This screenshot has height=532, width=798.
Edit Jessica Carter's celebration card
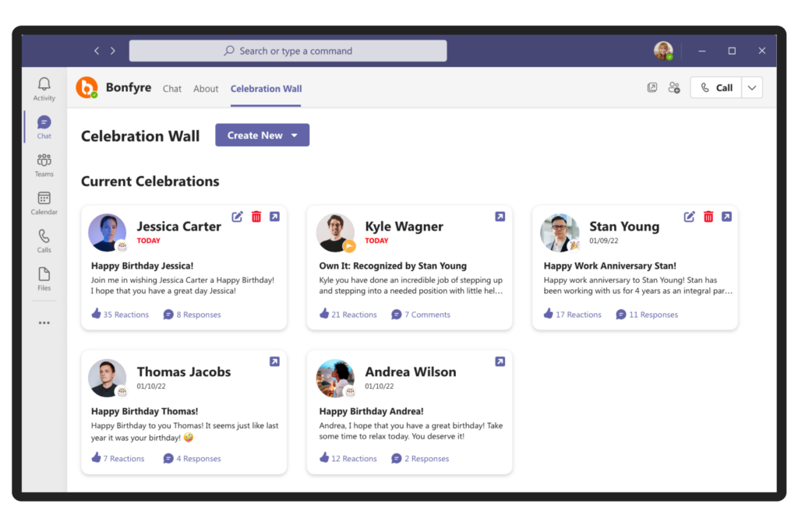(x=238, y=217)
